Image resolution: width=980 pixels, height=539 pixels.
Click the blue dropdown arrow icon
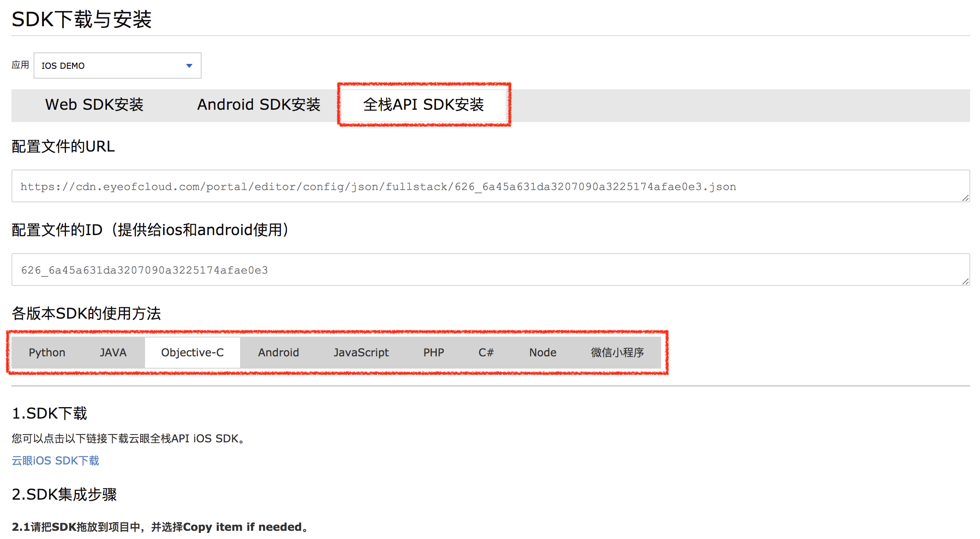click(189, 66)
